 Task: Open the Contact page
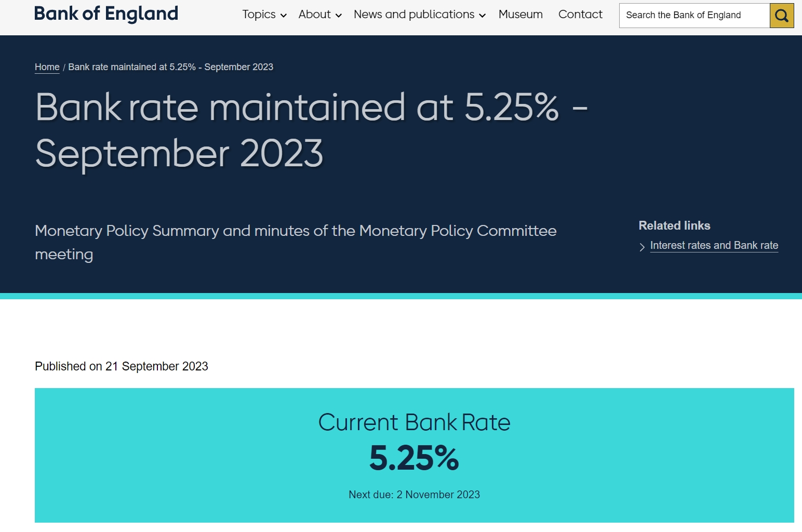[580, 15]
